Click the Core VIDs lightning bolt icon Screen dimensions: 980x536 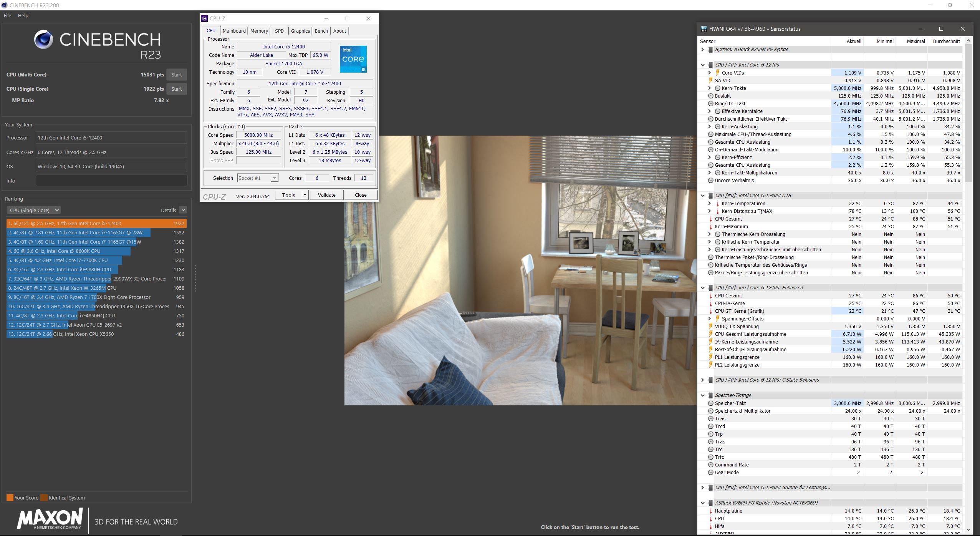(717, 73)
